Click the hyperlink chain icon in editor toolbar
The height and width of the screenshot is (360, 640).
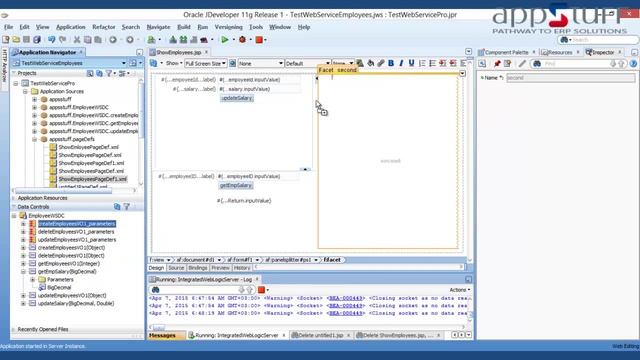click(x=380, y=63)
